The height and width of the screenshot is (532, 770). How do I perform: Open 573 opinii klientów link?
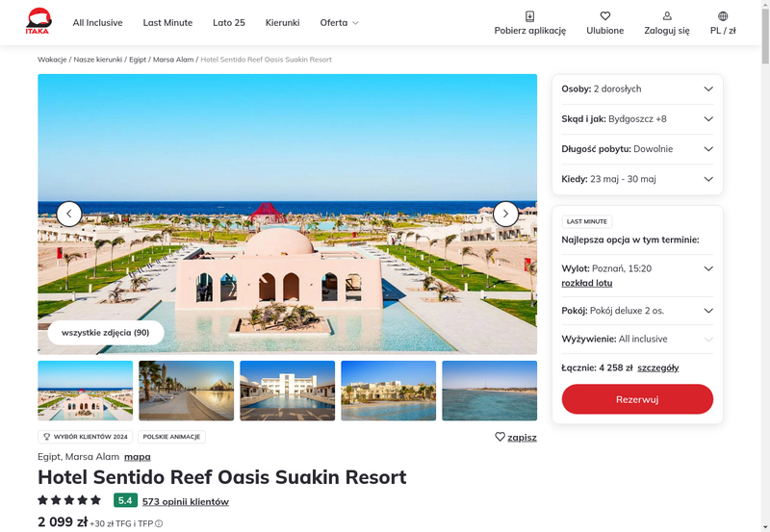pyautogui.click(x=186, y=501)
